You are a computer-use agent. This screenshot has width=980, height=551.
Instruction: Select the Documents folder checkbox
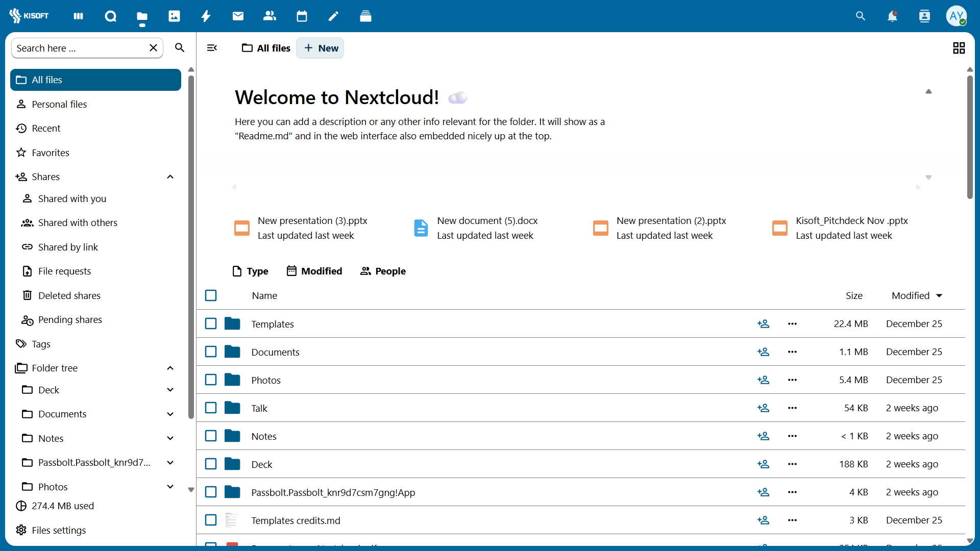(x=211, y=352)
